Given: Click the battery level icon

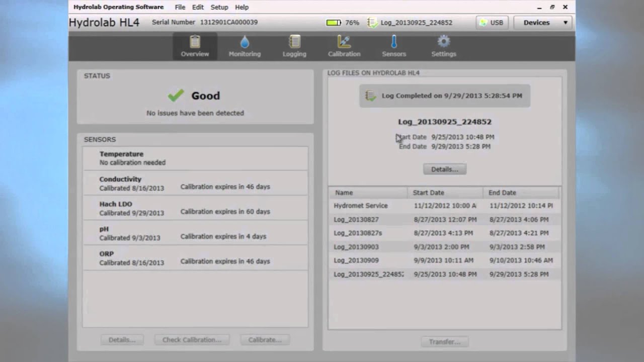Looking at the screenshot, I should point(334,23).
